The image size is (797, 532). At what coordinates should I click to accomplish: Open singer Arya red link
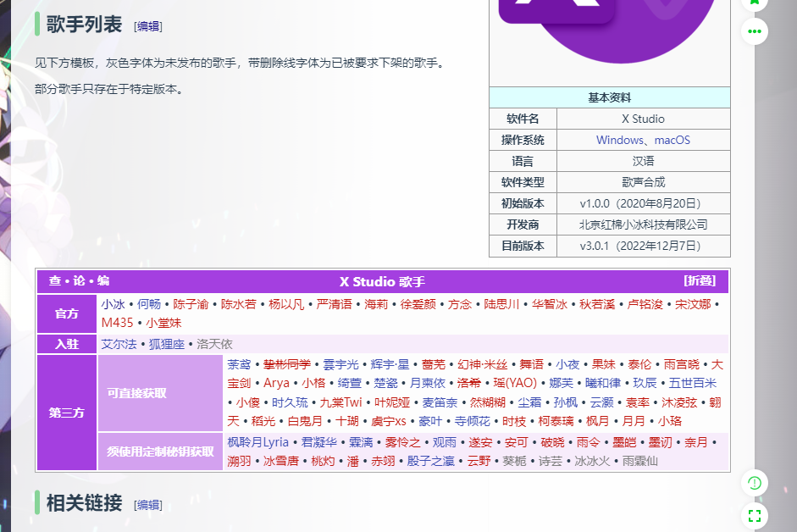click(x=276, y=383)
